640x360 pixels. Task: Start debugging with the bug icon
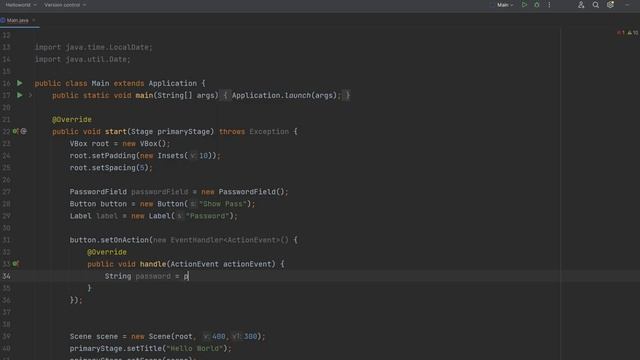tap(537, 5)
